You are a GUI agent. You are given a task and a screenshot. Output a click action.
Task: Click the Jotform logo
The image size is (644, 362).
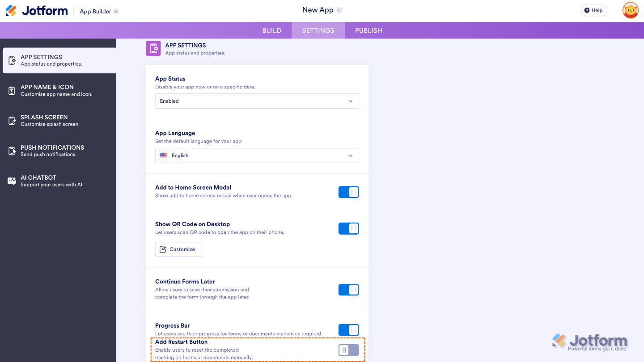[x=37, y=10]
